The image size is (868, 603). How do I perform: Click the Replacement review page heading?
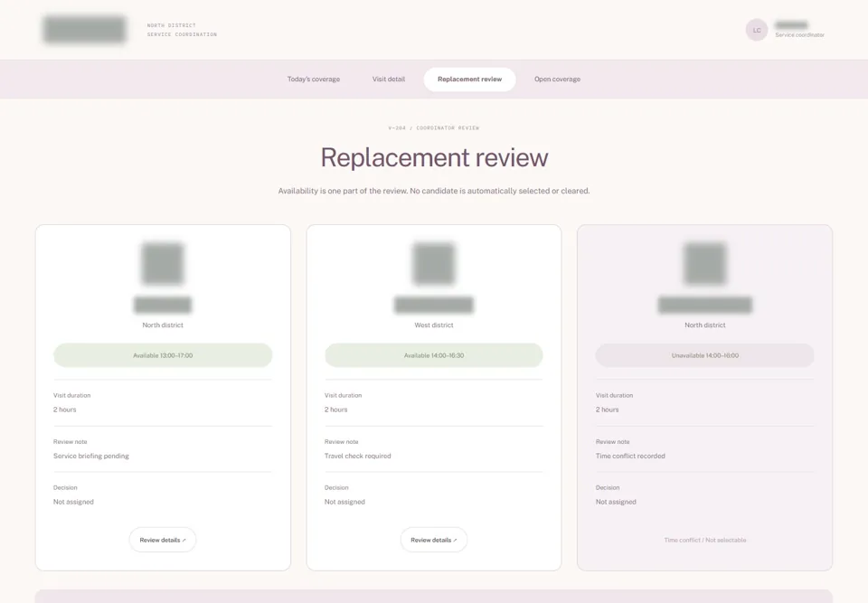(x=434, y=158)
